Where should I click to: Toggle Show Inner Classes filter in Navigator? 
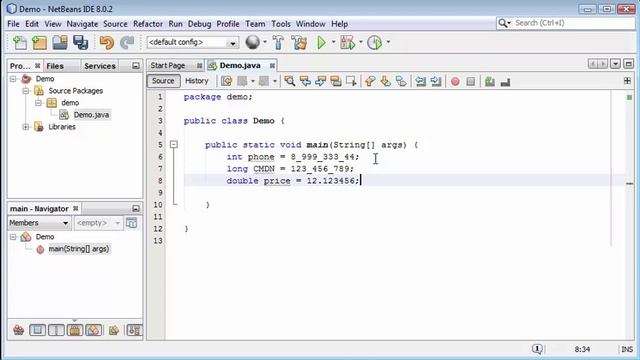[93, 330]
